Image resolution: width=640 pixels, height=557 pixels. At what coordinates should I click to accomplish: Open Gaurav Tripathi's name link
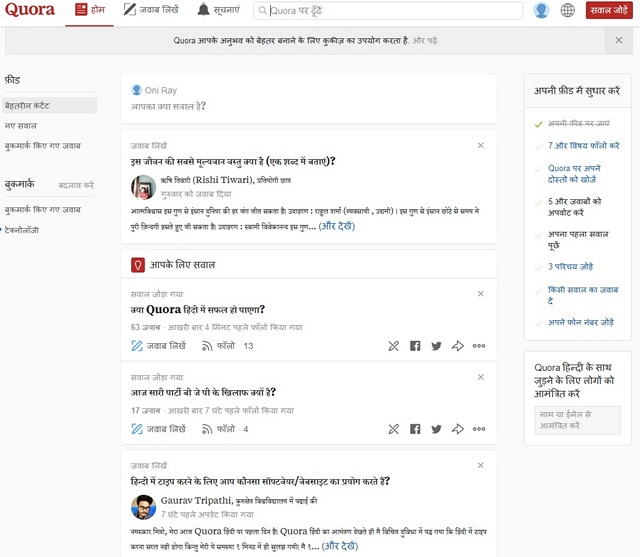coord(196,501)
